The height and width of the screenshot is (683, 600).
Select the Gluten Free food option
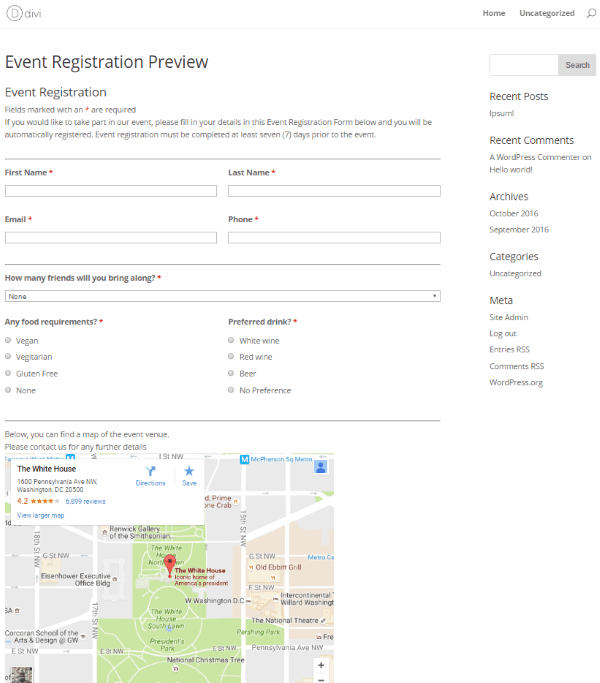(x=8, y=373)
